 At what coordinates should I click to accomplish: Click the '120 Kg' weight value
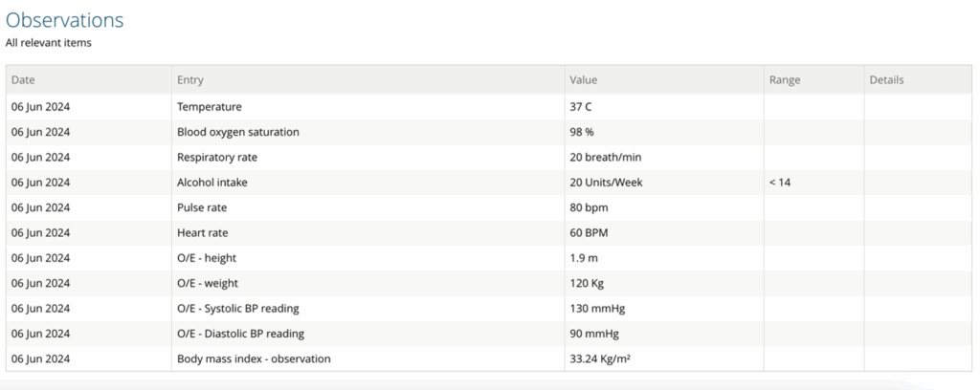pyautogui.click(x=587, y=283)
